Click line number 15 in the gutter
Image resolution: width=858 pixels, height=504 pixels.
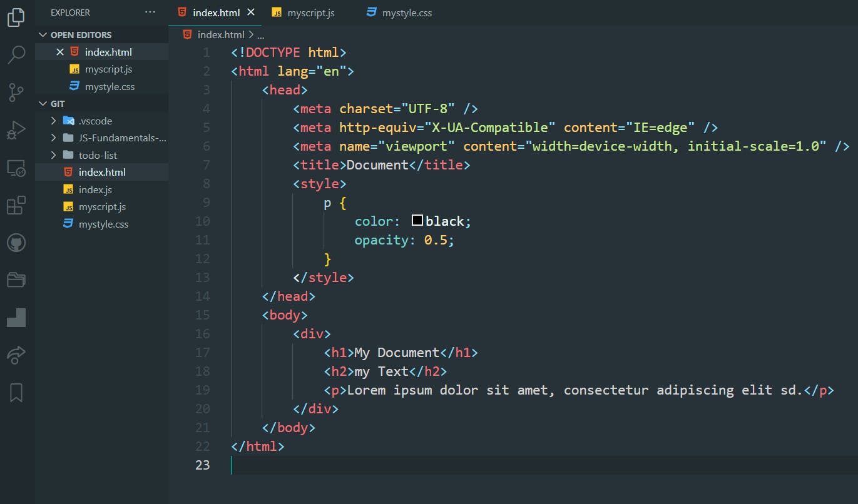click(202, 315)
